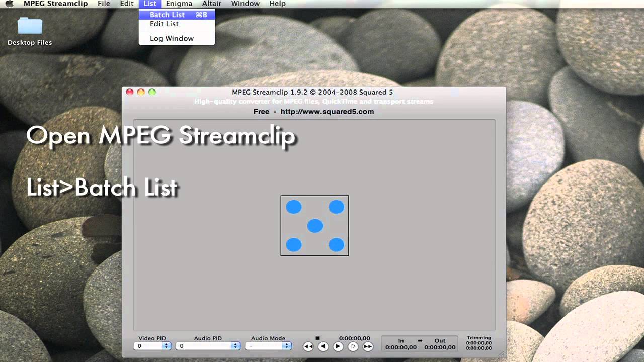644x362 pixels.
Task: Click the window resize grip corner
Action: pos(501,353)
